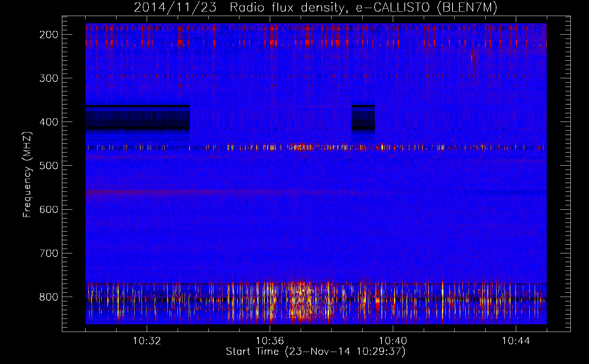The height and width of the screenshot is (364, 589).
Task: Click the plot title '2014/11/23 Radio flux density, e-CALLISTO (BLEN7M)'
Action: pyautogui.click(x=315, y=7)
